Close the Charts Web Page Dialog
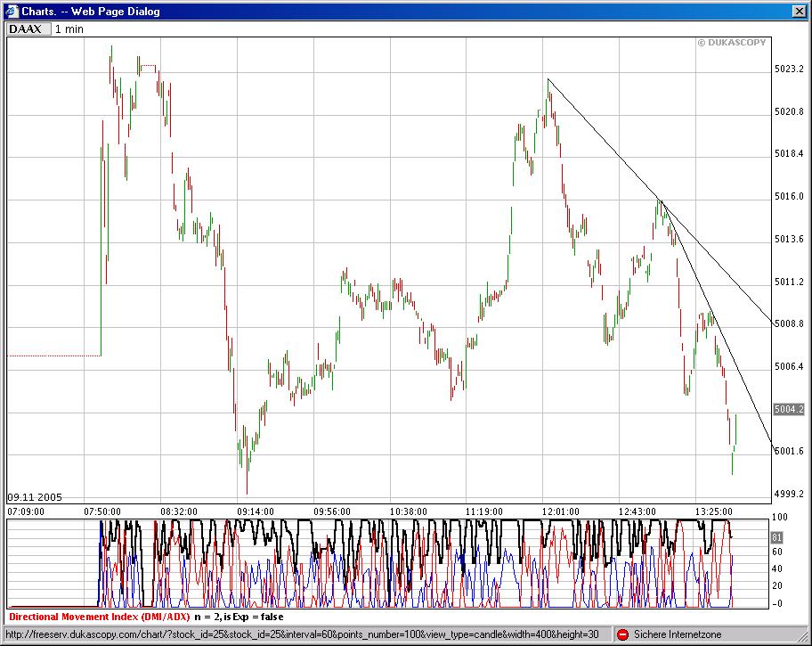This screenshot has width=812, height=646. (x=800, y=12)
